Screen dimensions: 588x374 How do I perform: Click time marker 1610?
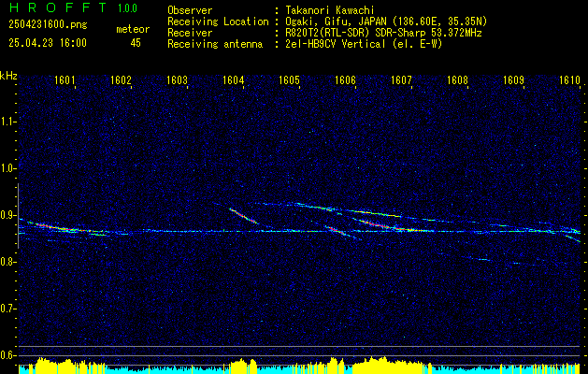pos(569,79)
